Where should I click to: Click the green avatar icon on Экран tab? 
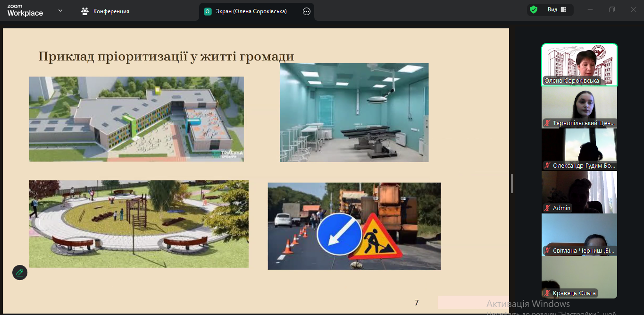[x=207, y=11]
